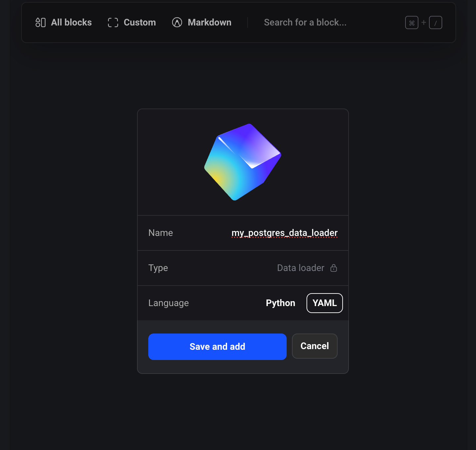Click the All blocks grid icon
476x450 pixels.
(40, 22)
